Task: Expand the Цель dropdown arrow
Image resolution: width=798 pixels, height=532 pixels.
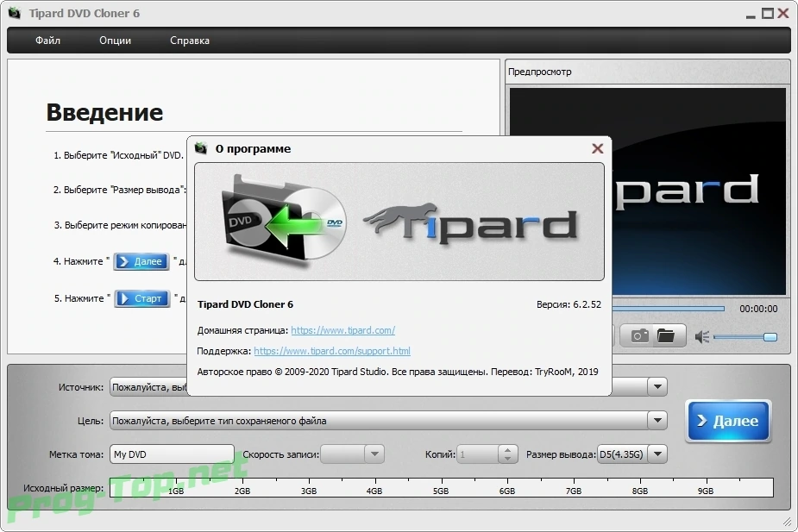Action: [657, 421]
